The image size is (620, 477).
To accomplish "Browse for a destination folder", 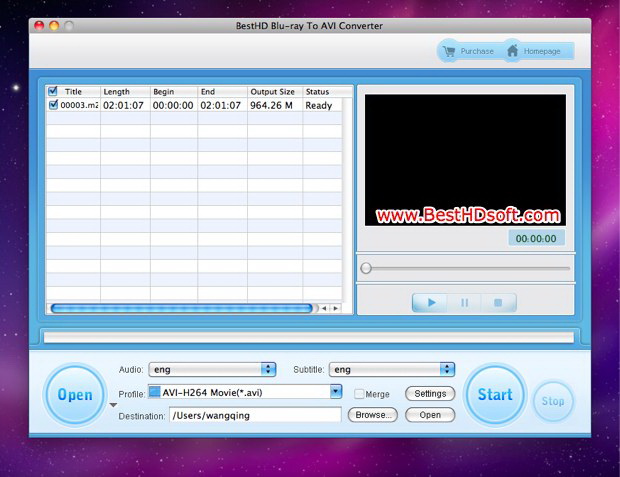I will pyautogui.click(x=373, y=415).
